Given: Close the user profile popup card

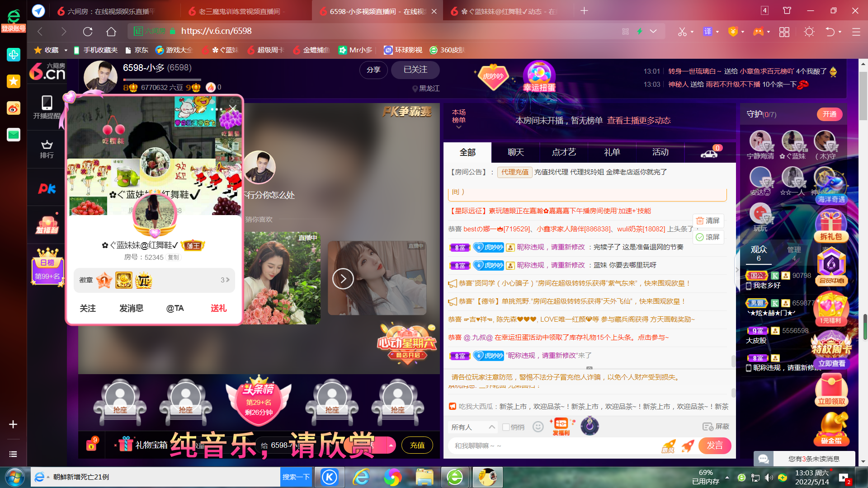Looking at the screenshot, I should (233, 108).
